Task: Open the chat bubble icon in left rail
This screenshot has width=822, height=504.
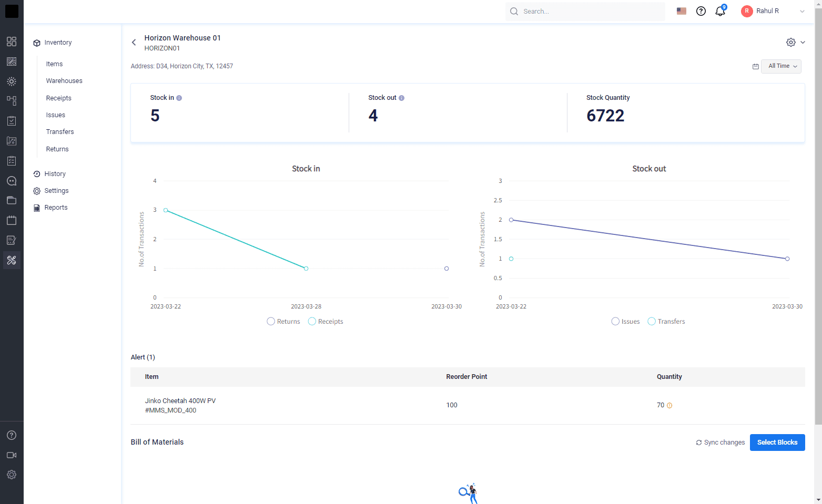Action: click(x=12, y=181)
